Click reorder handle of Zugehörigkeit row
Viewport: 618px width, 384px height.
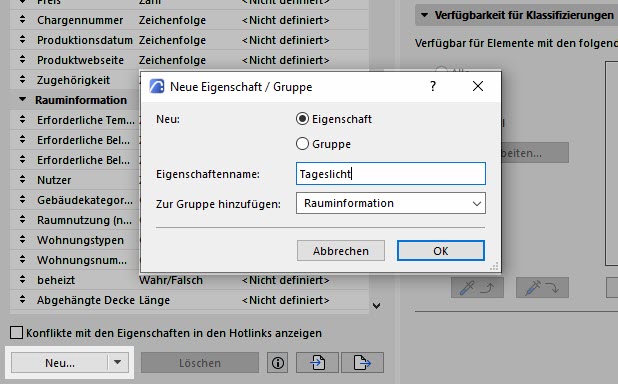tap(22, 79)
